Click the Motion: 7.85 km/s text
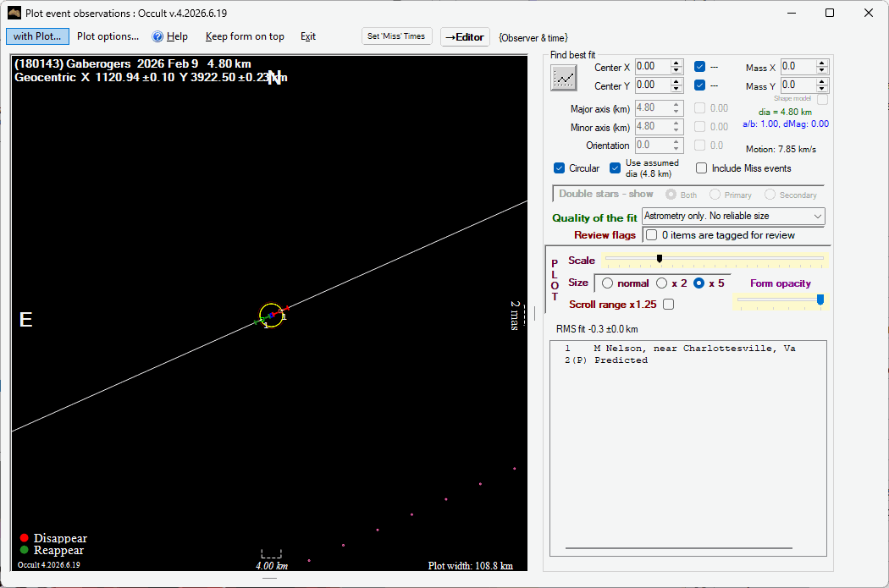This screenshot has height=588, width=889. coord(781,150)
